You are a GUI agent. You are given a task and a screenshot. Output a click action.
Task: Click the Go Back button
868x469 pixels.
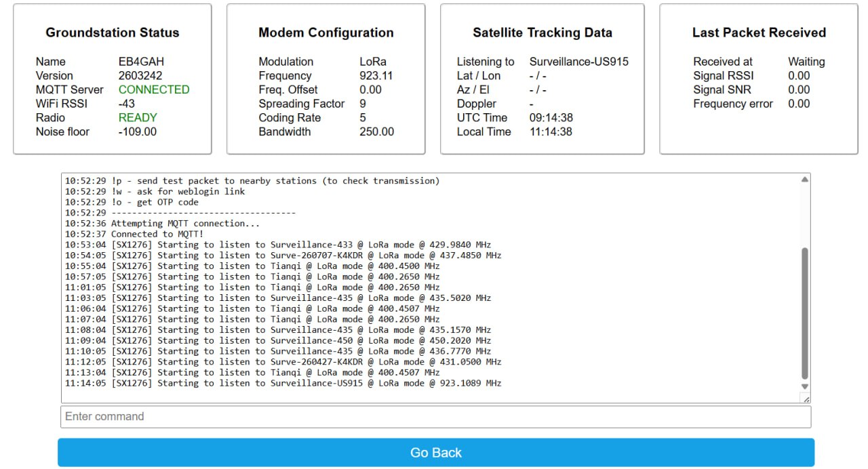(x=436, y=452)
